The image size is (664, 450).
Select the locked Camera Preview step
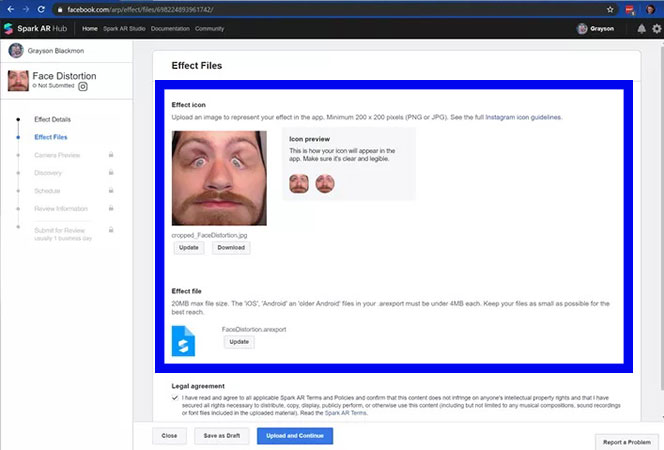click(57, 155)
